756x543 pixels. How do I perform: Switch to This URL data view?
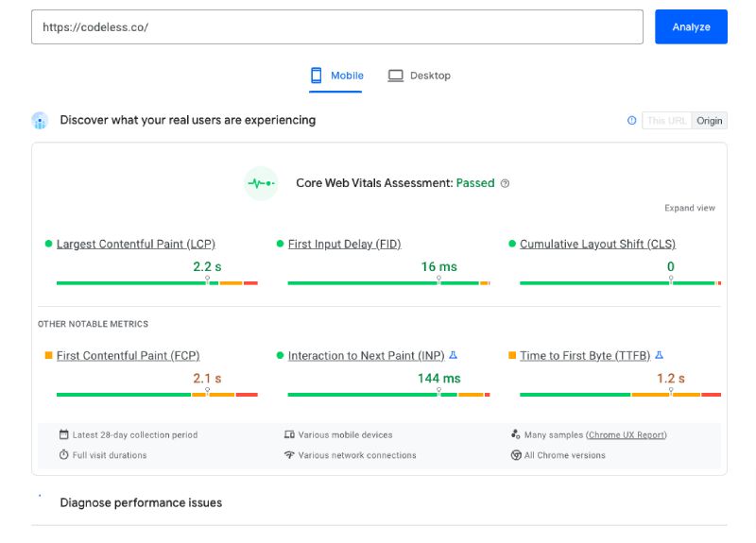(x=667, y=121)
